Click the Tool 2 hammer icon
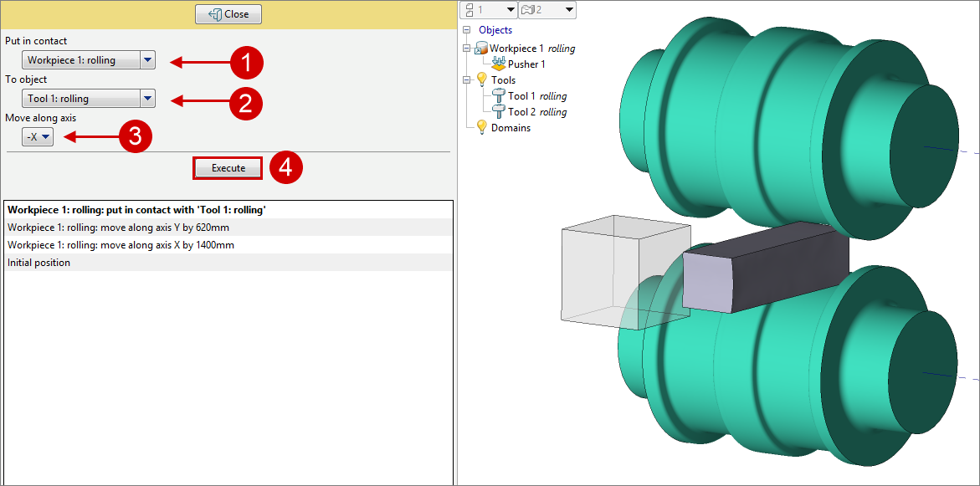Viewport: 980px width, 486px height. click(498, 112)
